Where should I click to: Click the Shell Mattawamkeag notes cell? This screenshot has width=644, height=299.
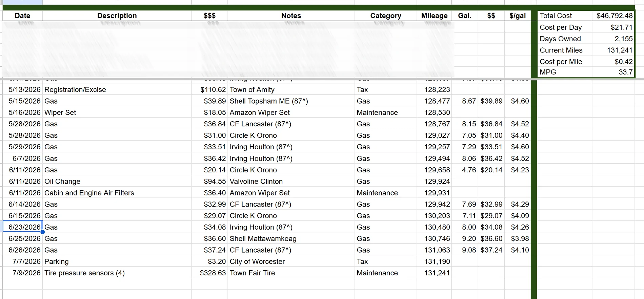(x=291, y=239)
